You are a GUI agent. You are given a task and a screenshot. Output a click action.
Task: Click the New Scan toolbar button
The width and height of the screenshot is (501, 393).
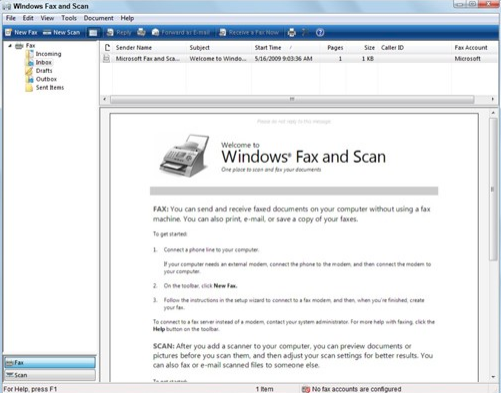(x=62, y=32)
